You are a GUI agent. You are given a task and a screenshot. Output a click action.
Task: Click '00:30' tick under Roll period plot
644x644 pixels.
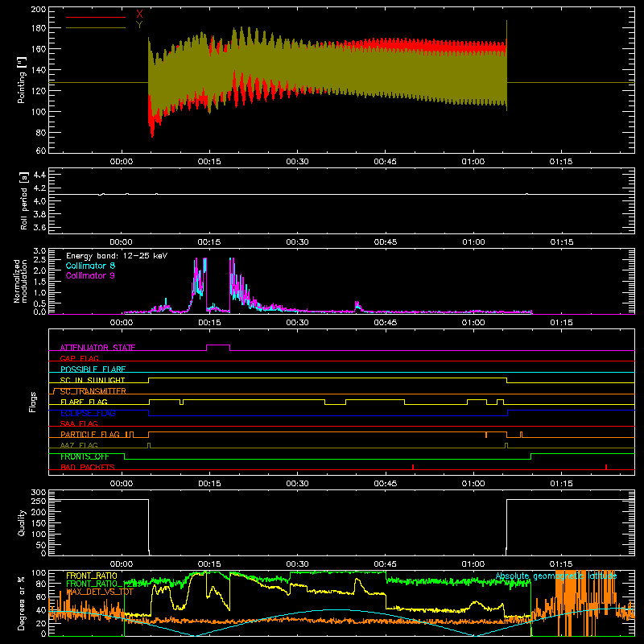click(x=297, y=242)
